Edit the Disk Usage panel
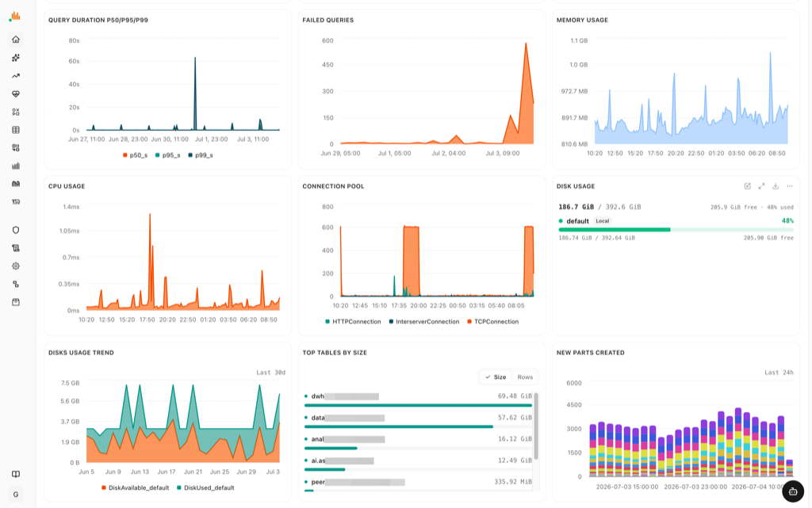812x508 pixels. (747, 186)
